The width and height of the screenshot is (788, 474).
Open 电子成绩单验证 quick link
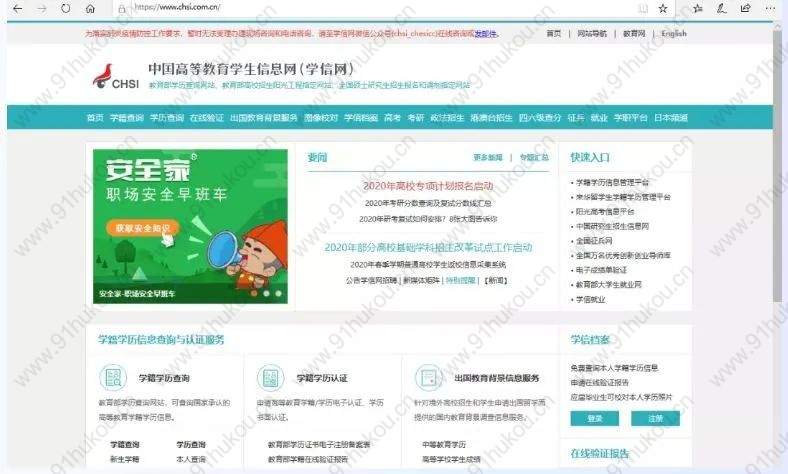tap(601, 270)
